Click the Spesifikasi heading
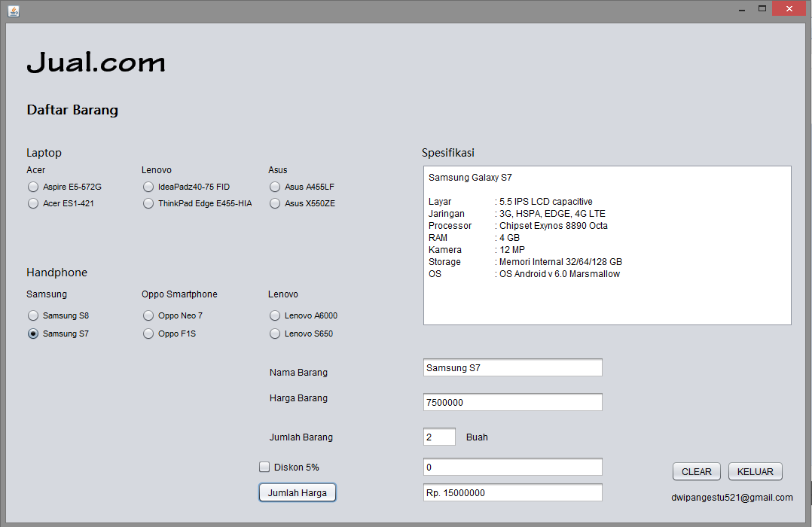The height and width of the screenshot is (527, 812). pos(448,153)
